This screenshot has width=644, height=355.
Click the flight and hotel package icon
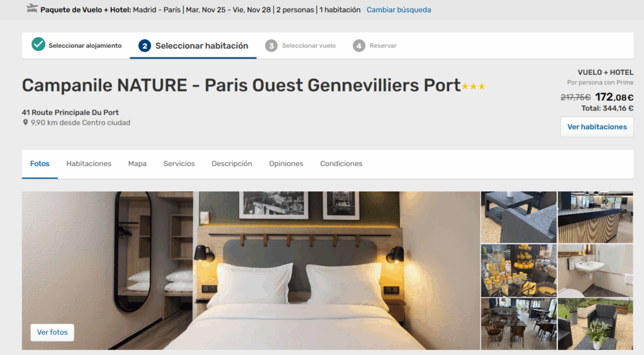pyautogui.click(x=32, y=9)
